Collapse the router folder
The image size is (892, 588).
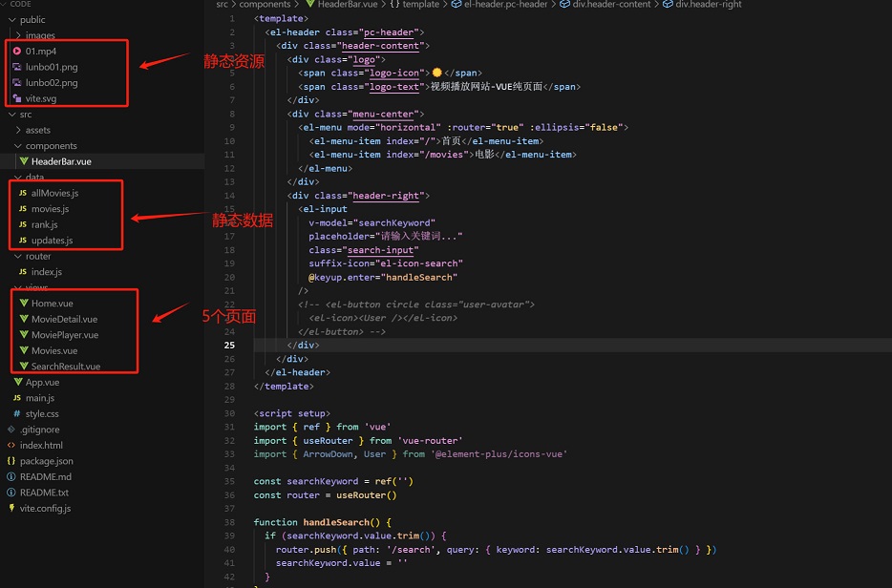tap(17, 256)
